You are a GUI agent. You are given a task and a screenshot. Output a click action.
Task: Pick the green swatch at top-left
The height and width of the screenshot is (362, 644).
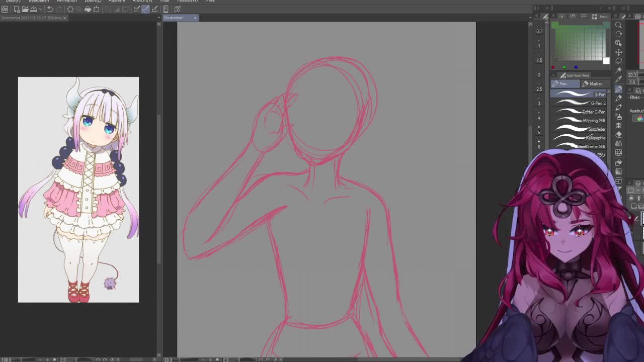(555, 26)
